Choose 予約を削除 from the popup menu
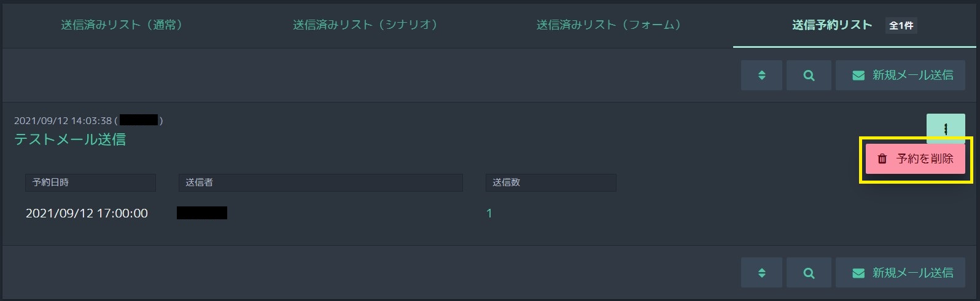Screen dimensions: 980x301 (x=916, y=159)
